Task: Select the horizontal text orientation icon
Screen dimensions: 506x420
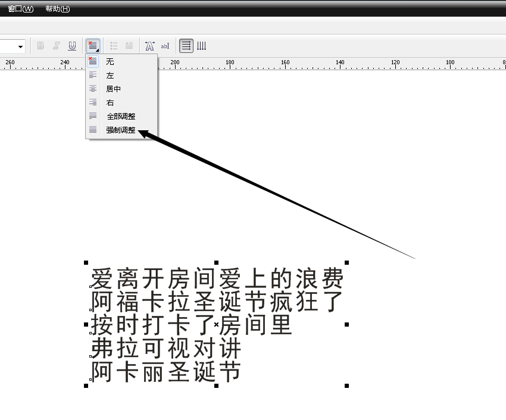Action: [x=187, y=46]
